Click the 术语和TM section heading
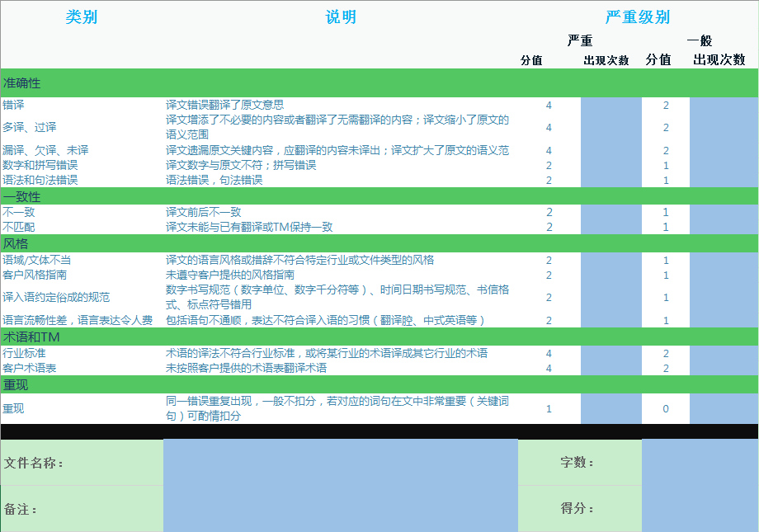Viewport: 759px width, 532px height. coord(31,337)
